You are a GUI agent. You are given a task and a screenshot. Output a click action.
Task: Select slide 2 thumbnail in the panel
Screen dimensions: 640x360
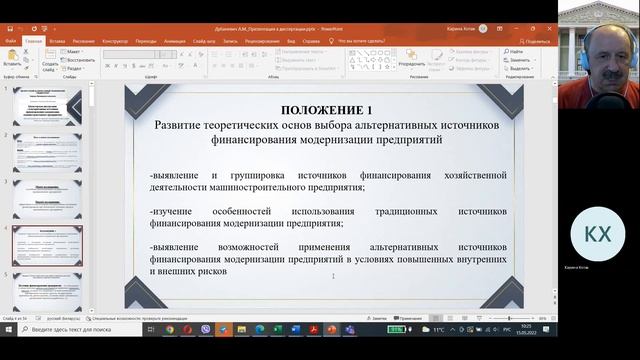click(x=47, y=153)
